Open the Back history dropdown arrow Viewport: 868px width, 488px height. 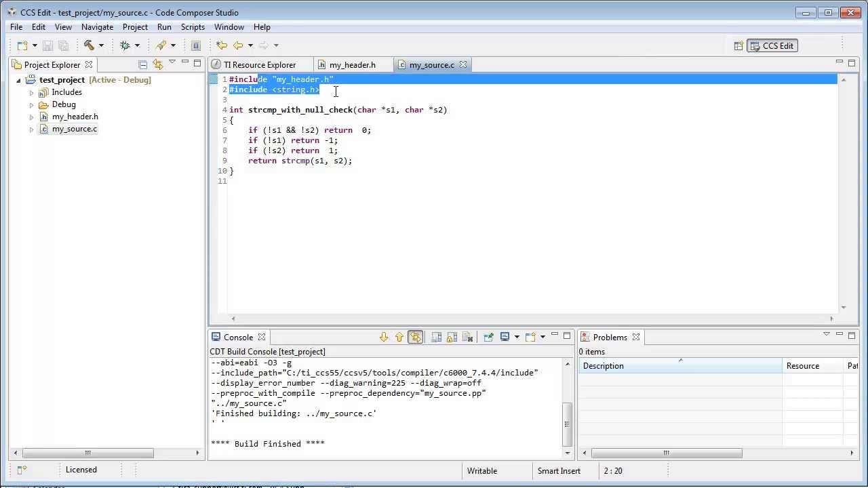click(x=250, y=45)
